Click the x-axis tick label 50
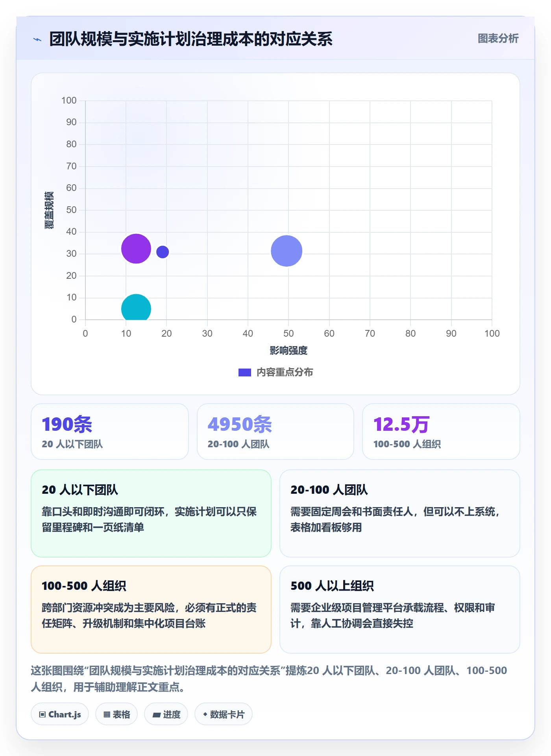Screen dimensions: 551x756 pos(288,334)
